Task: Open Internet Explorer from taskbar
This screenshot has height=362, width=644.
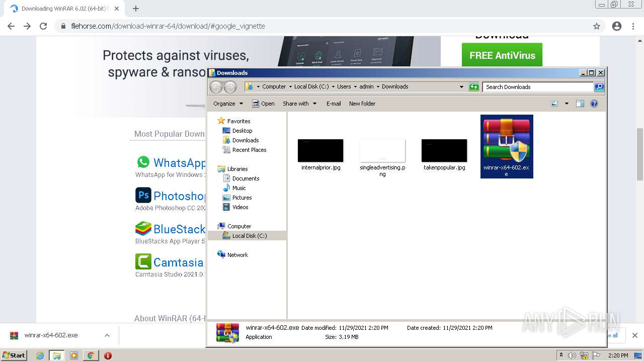Action: (x=40, y=355)
